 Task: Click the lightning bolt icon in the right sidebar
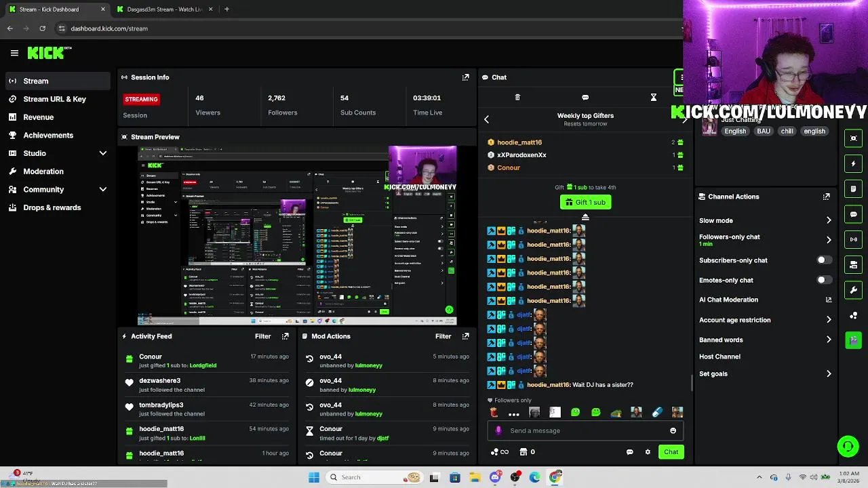click(854, 163)
